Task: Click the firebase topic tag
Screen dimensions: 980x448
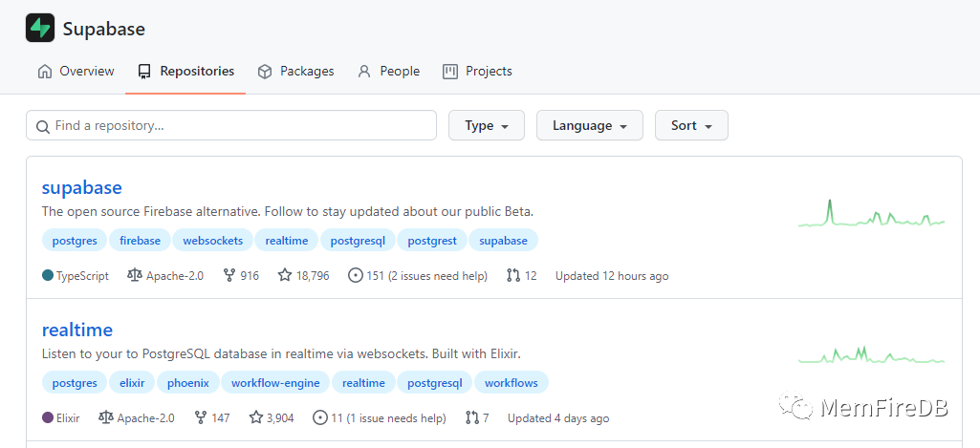Action: tap(141, 241)
